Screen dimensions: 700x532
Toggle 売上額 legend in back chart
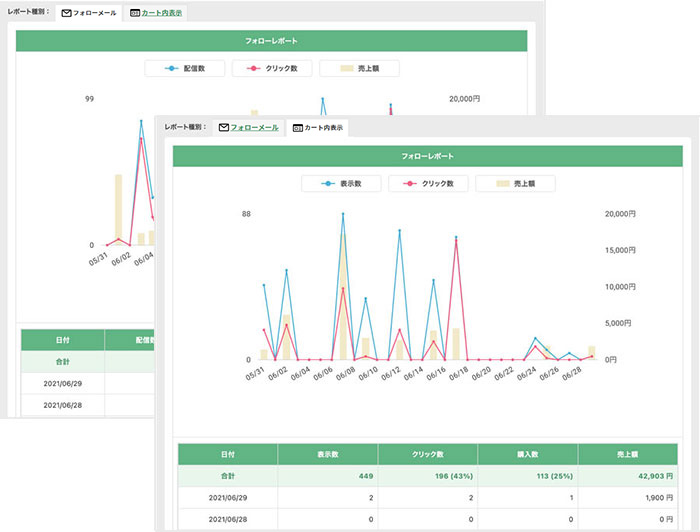click(x=359, y=68)
